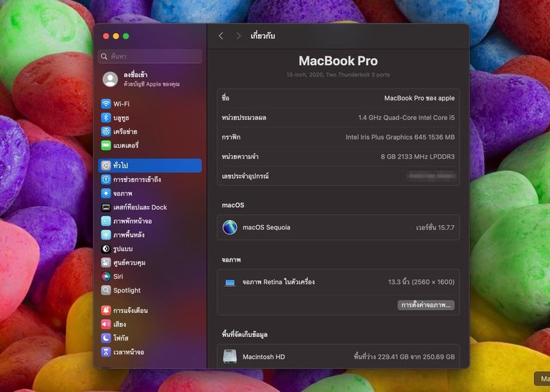Open Wi-Fi settings icon in sidebar
550x392 pixels.
point(106,104)
